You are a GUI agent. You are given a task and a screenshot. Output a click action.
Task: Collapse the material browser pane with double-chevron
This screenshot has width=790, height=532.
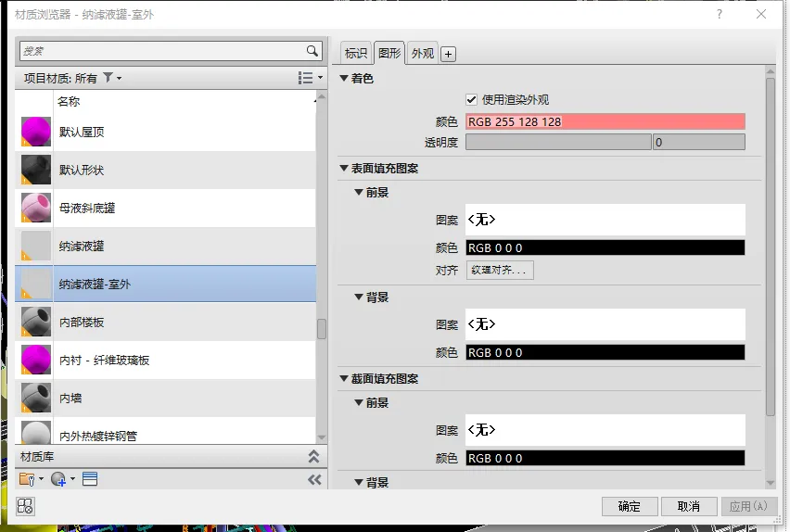314,479
